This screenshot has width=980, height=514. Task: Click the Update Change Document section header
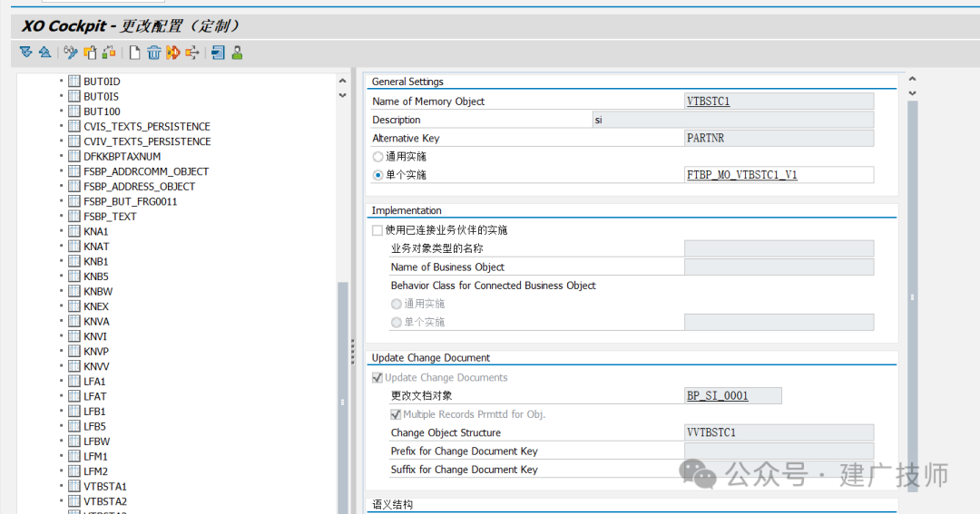[431, 358]
